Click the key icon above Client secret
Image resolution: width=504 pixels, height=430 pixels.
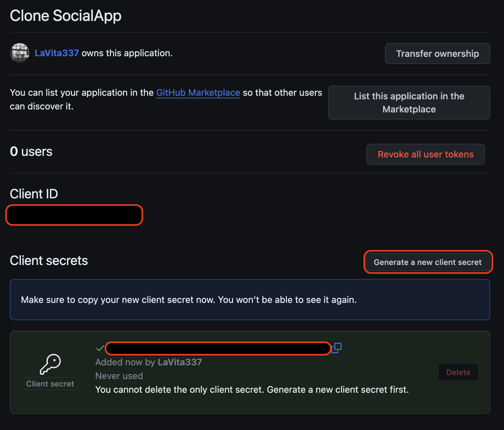(50, 364)
